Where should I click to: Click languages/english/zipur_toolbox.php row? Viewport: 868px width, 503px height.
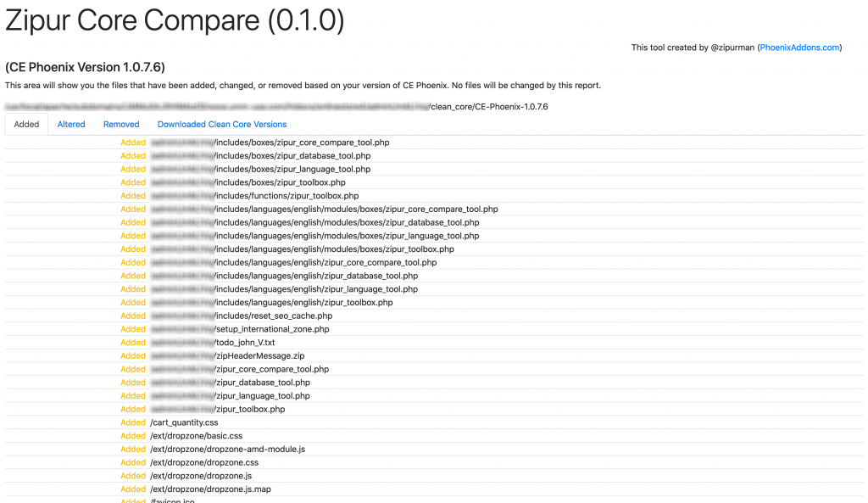434,302
